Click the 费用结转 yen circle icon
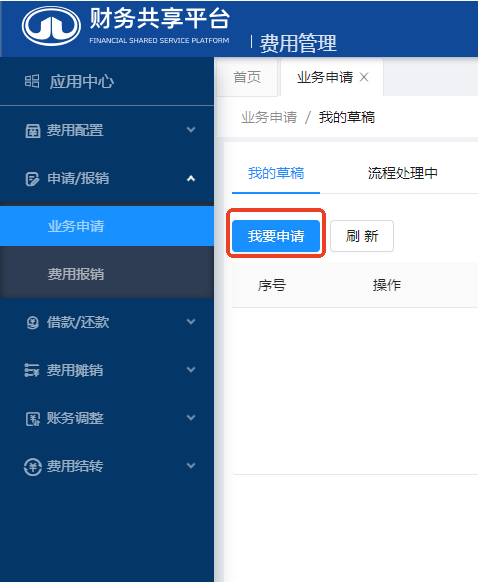478x582 pixels. pos(33,467)
